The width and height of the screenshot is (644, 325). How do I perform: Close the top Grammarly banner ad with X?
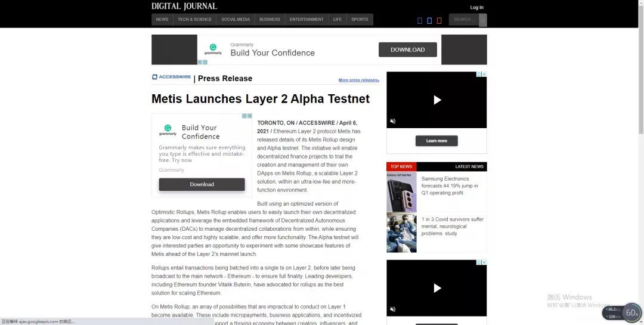200,63
